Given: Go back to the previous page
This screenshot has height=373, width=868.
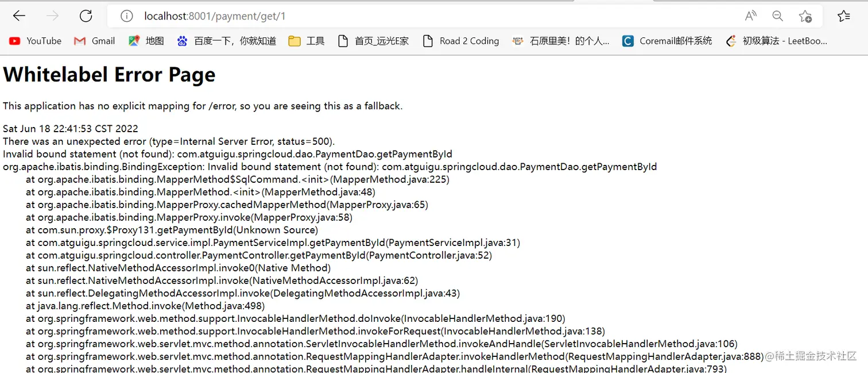Looking at the screenshot, I should pyautogui.click(x=19, y=16).
